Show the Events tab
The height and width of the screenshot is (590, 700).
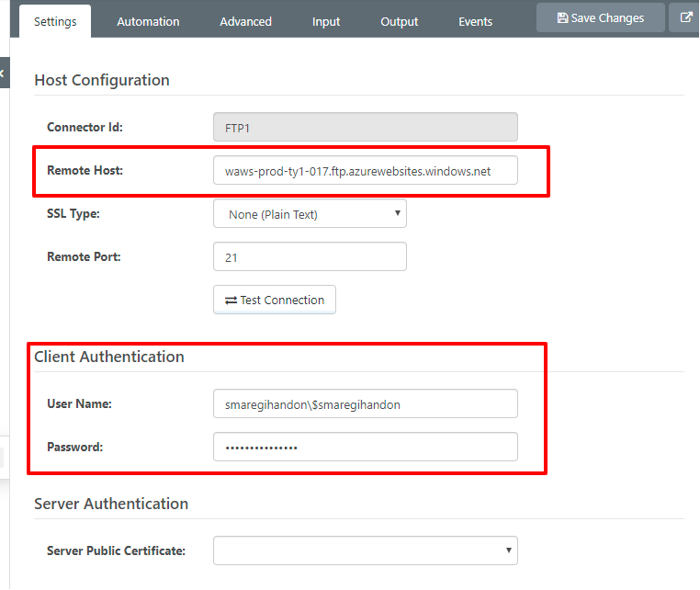pos(475,21)
